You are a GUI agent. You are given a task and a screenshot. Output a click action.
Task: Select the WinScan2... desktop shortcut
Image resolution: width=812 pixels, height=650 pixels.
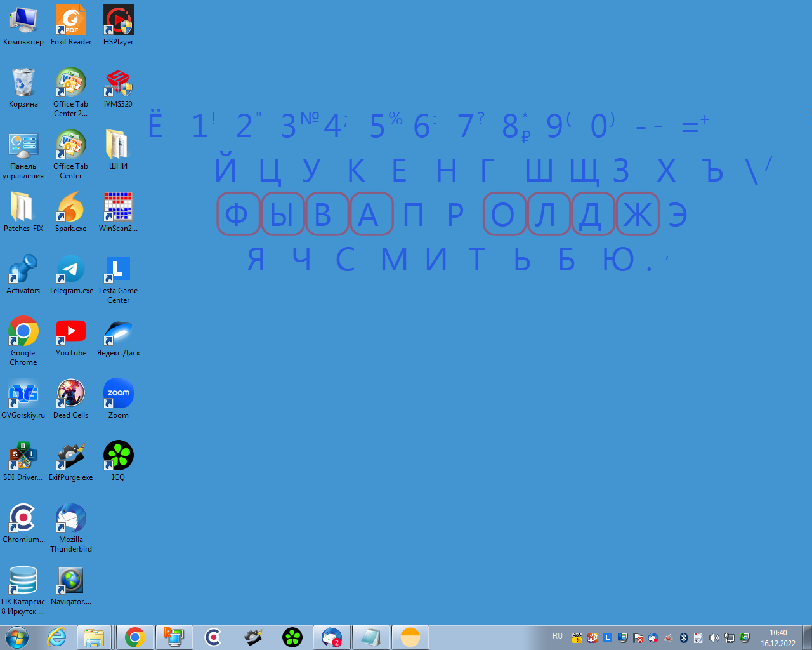[x=119, y=213]
